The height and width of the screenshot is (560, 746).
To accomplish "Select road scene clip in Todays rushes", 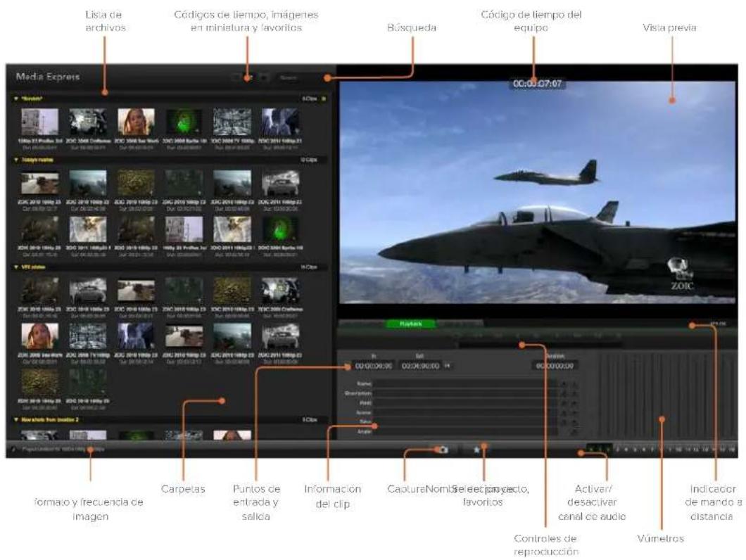I will tap(40, 183).
